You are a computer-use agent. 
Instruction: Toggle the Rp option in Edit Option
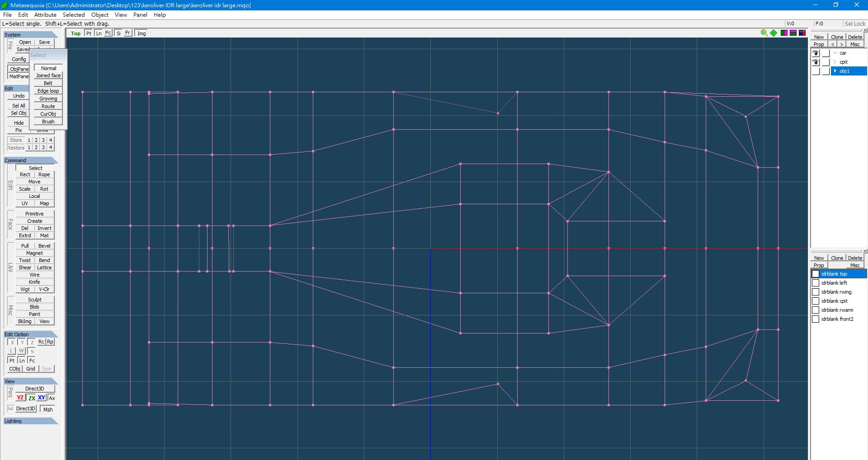[x=50, y=342]
